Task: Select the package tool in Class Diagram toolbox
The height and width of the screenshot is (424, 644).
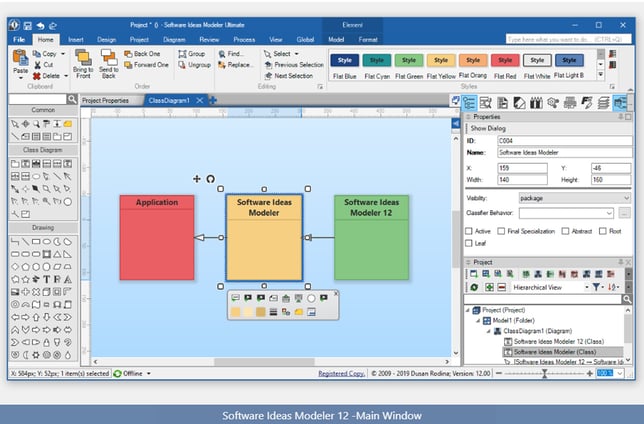Action: pos(15,164)
